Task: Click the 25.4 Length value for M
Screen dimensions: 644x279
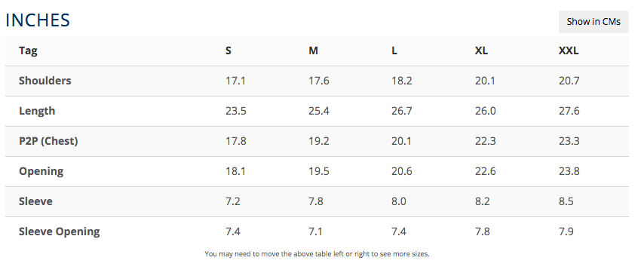Action: [x=319, y=112]
